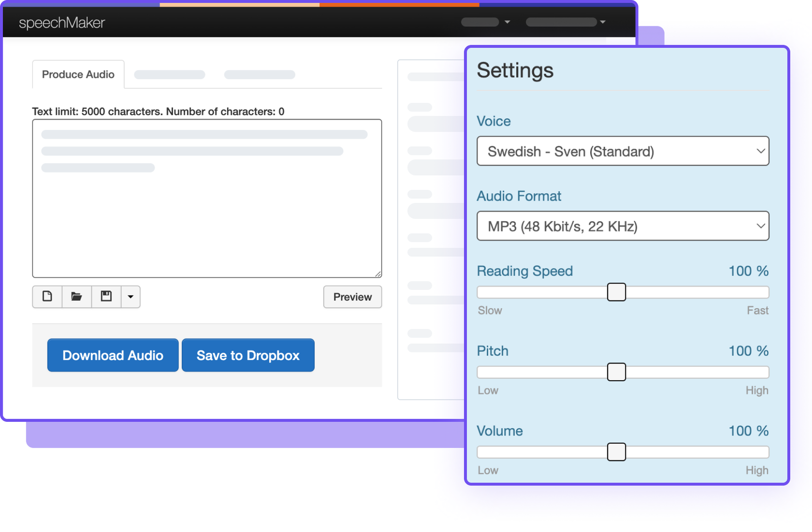The width and height of the screenshot is (812, 532).
Task: Click the Reading Speed slider handle
Action: 616,292
